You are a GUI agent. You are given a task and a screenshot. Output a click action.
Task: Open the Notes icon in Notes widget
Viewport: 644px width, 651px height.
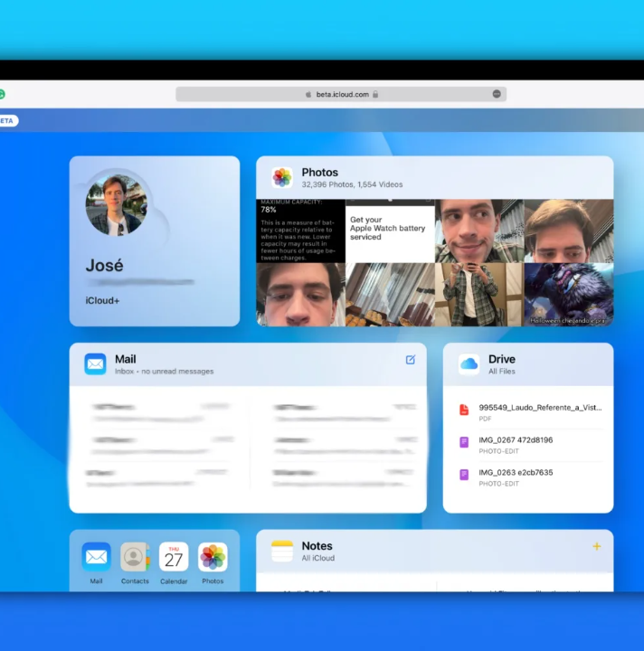pyautogui.click(x=282, y=551)
